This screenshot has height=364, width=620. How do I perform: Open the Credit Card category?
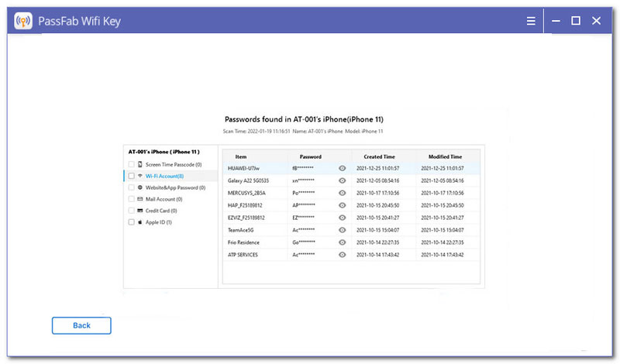coord(157,211)
